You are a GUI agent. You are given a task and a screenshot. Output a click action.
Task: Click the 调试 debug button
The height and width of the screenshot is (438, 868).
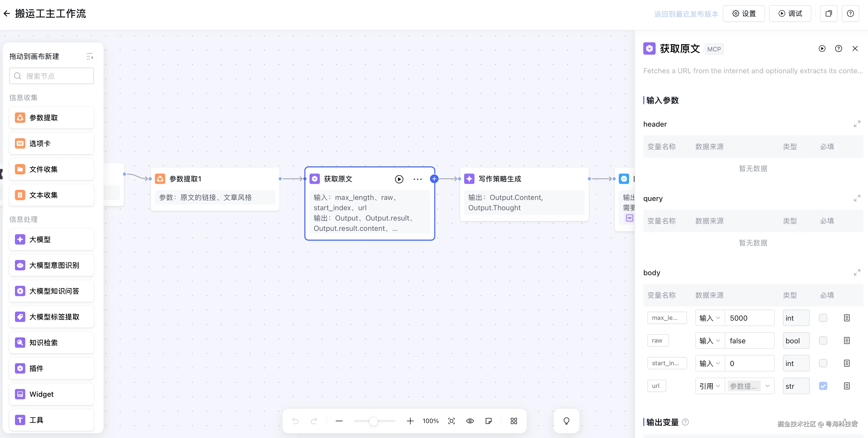click(x=790, y=13)
